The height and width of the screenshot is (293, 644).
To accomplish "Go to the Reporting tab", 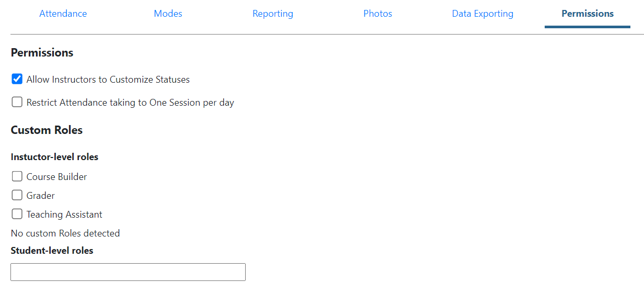I will 273,14.
